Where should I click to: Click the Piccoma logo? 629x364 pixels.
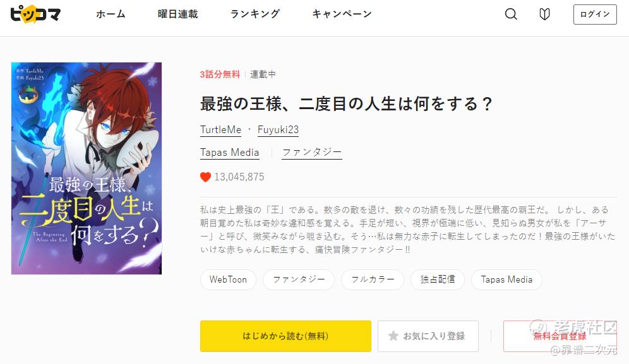[x=35, y=14]
